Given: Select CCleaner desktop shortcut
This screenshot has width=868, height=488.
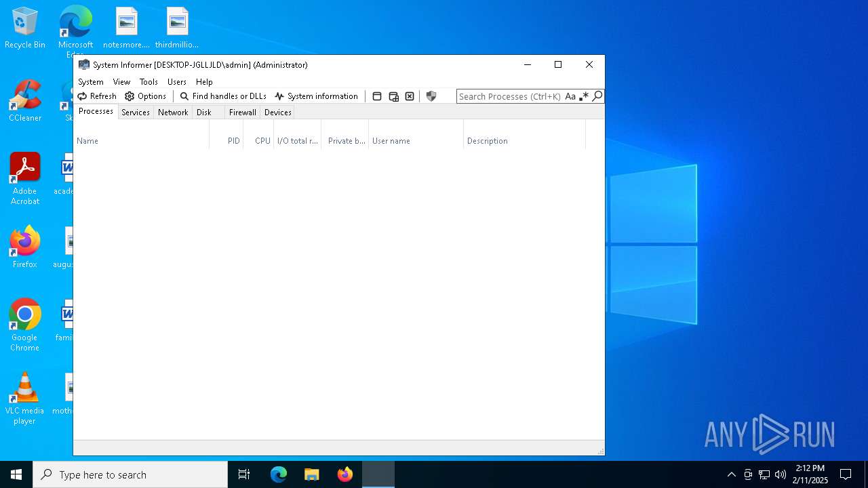Looking at the screenshot, I should click(x=25, y=101).
